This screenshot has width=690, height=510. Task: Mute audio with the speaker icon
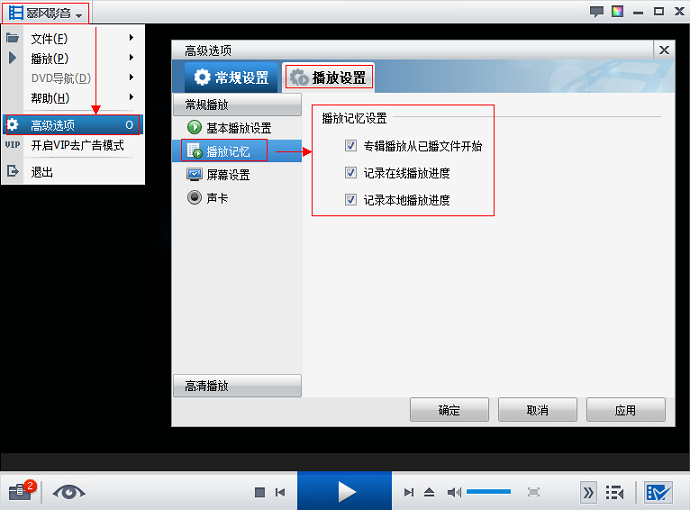[454, 492]
